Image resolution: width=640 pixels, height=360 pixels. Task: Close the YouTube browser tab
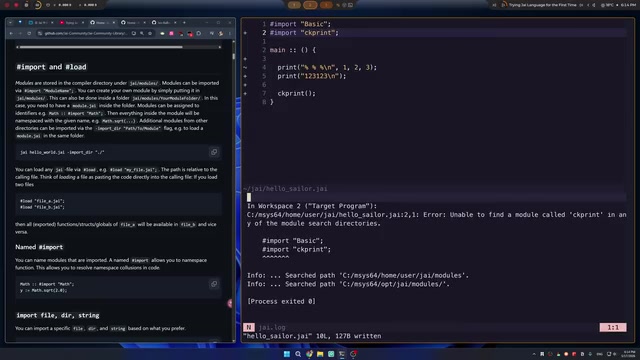pos(83,22)
